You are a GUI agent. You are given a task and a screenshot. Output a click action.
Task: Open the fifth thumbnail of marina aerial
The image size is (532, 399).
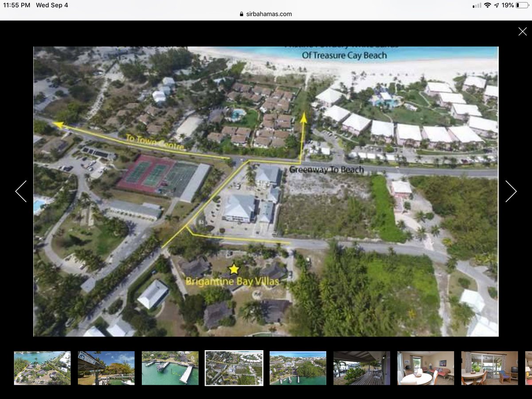click(x=297, y=368)
